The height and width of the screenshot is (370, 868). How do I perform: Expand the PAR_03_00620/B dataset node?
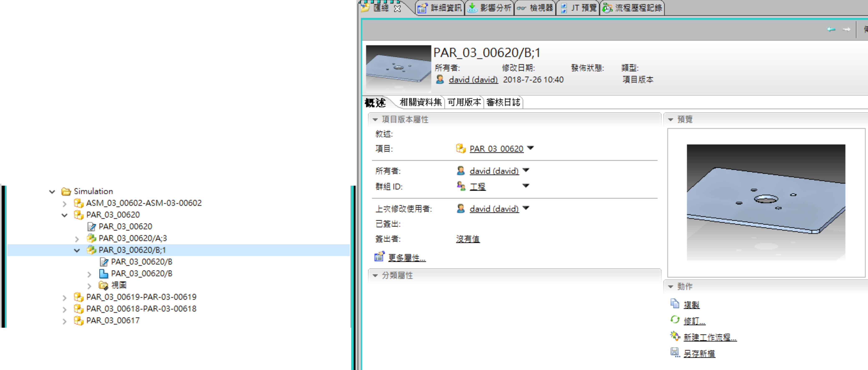(x=89, y=274)
